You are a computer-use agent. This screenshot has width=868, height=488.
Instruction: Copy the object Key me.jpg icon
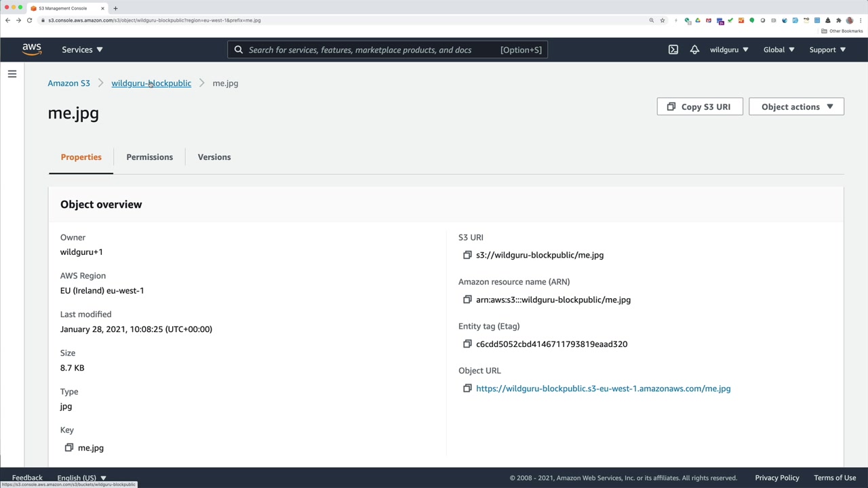point(69,447)
